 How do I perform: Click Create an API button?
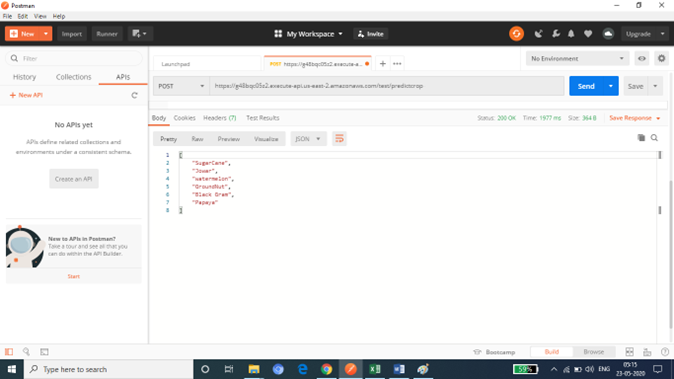(x=74, y=179)
